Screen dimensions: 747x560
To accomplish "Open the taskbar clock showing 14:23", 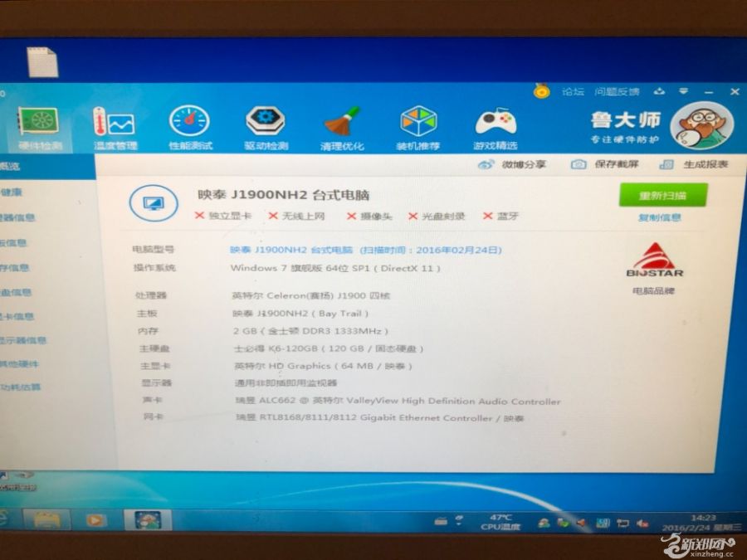I will (x=702, y=523).
